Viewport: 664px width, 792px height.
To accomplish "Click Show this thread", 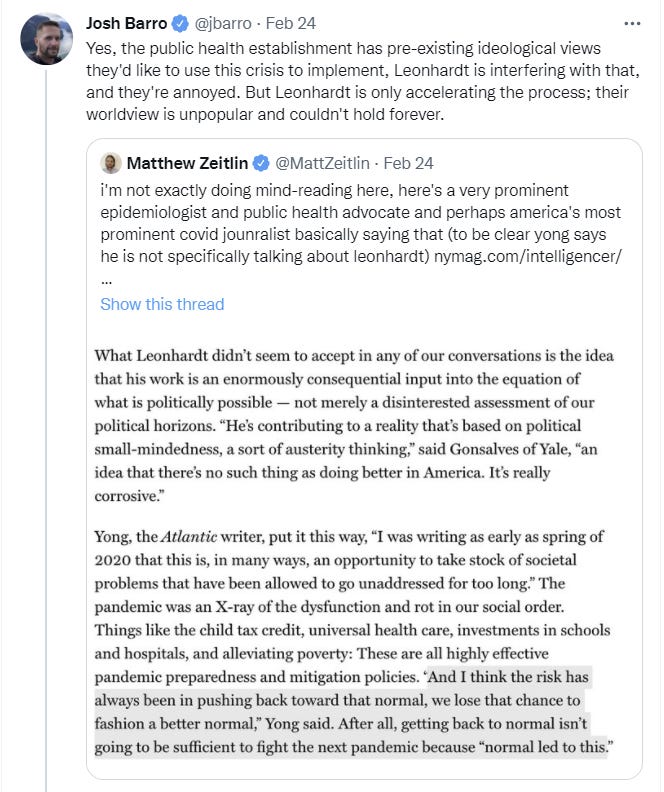I will coord(162,304).
